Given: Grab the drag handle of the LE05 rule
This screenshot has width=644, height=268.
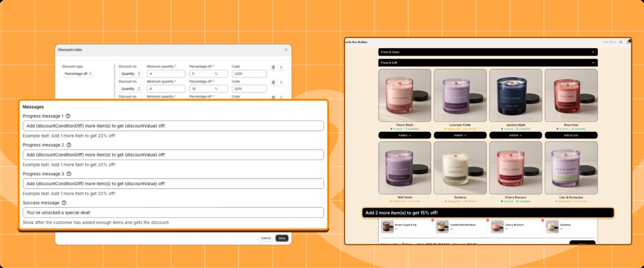Looking at the screenshot, I should (x=282, y=68).
